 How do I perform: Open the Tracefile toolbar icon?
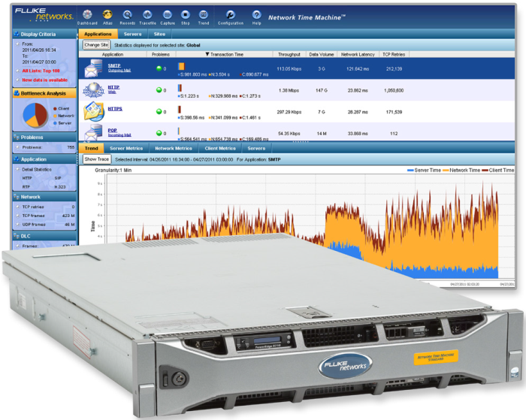coord(147,15)
